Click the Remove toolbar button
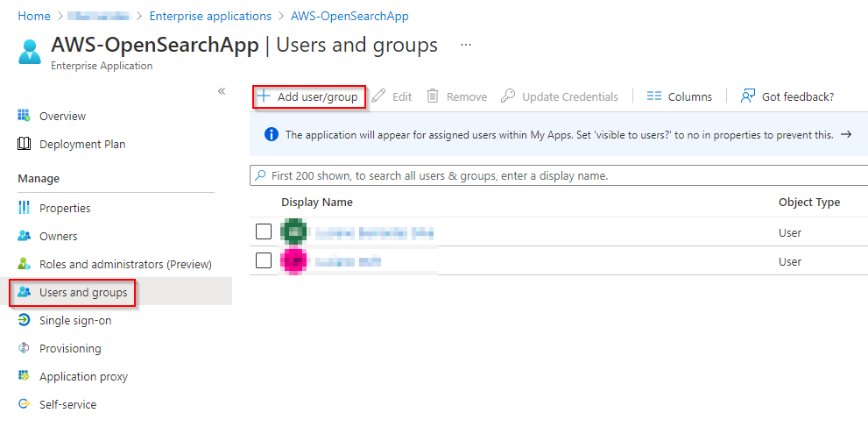The image size is (868, 427). pos(457,97)
